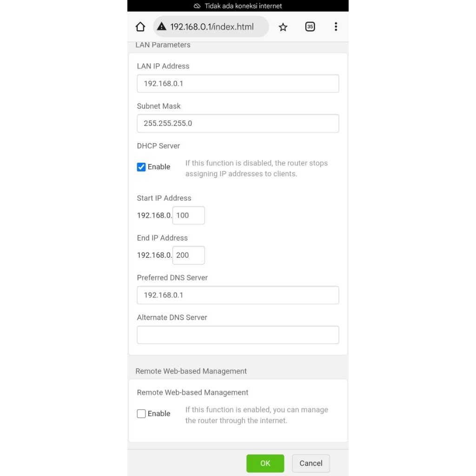The image size is (476, 476).
Task: Click the DHCP 'function is disabled' help text
Action: pos(256,168)
